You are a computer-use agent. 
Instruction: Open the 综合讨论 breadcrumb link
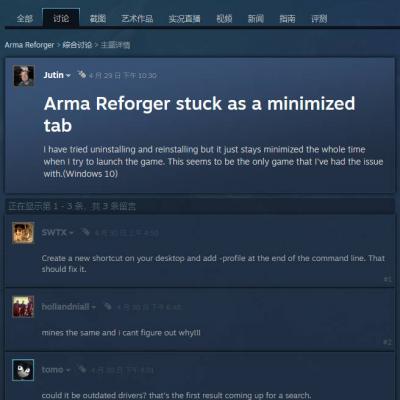[77, 45]
